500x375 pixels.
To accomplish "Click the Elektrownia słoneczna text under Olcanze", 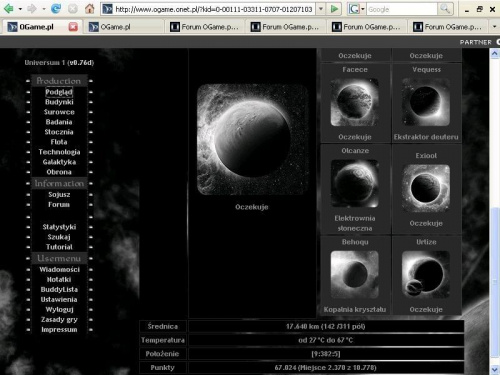I will [x=355, y=223].
